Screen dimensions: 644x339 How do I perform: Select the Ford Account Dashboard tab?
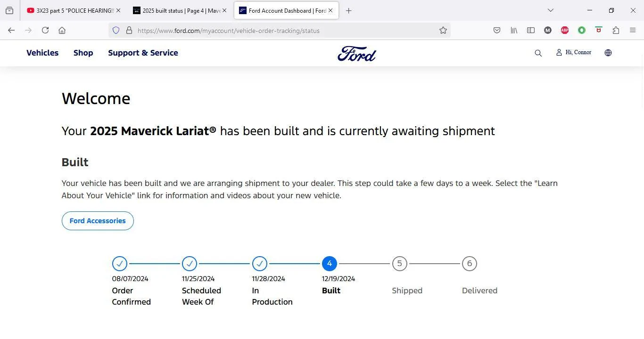click(x=286, y=10)
